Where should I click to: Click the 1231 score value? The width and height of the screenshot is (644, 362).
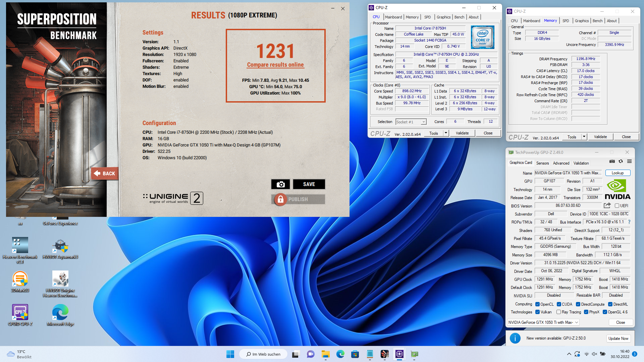pos(275,51)
